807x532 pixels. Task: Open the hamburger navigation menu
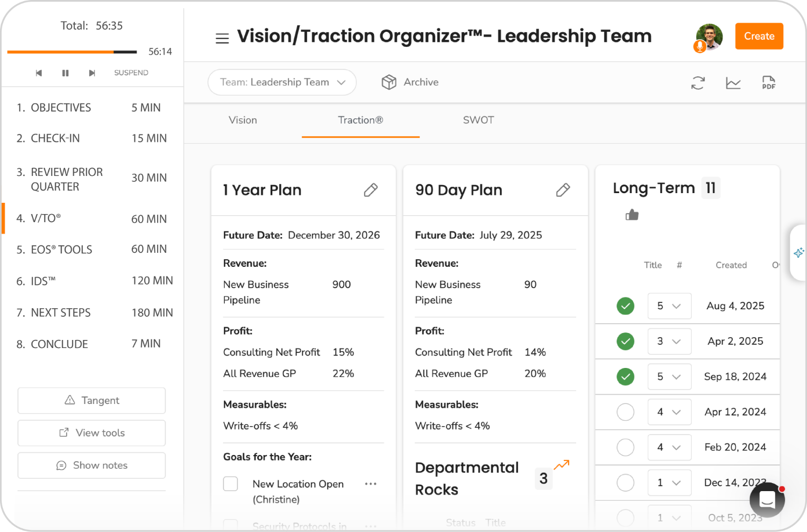(222, 38)
